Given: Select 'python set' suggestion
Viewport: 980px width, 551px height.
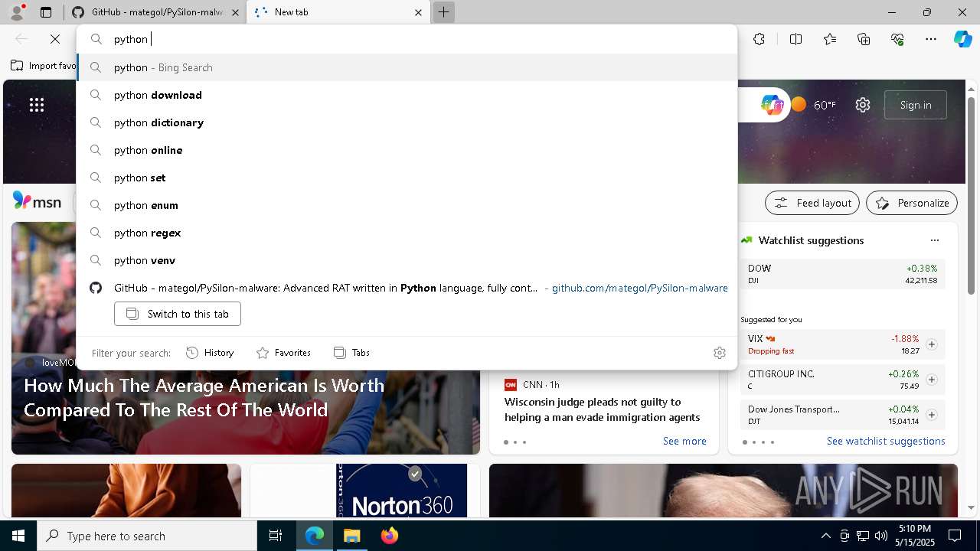Looking at the screenshot, I should tap(407, 178).
